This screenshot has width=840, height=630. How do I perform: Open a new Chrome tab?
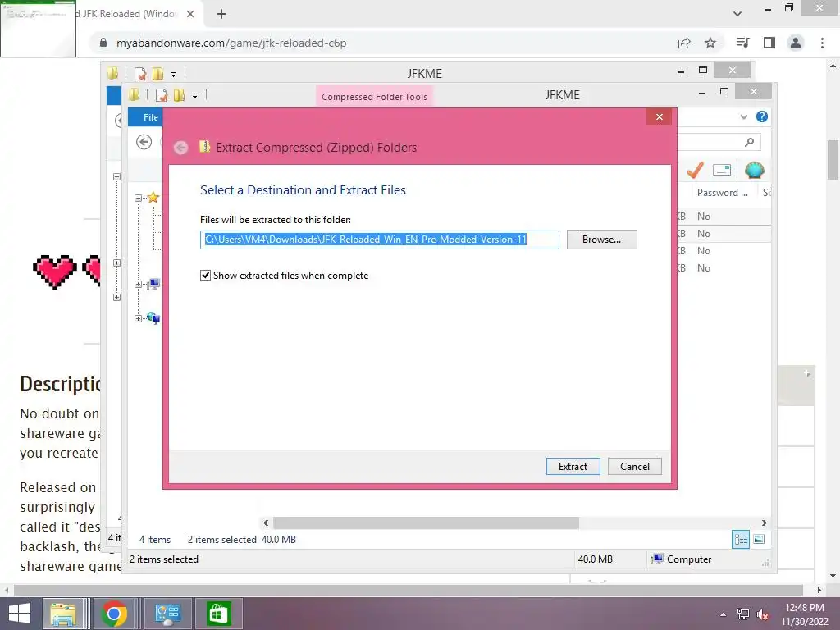[x=221, y=14]
